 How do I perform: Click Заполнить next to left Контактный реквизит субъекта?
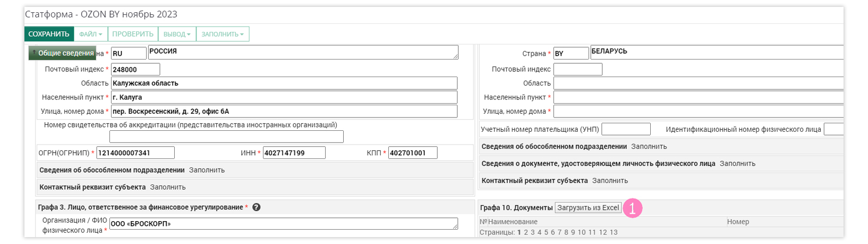(x=168, y=187)
